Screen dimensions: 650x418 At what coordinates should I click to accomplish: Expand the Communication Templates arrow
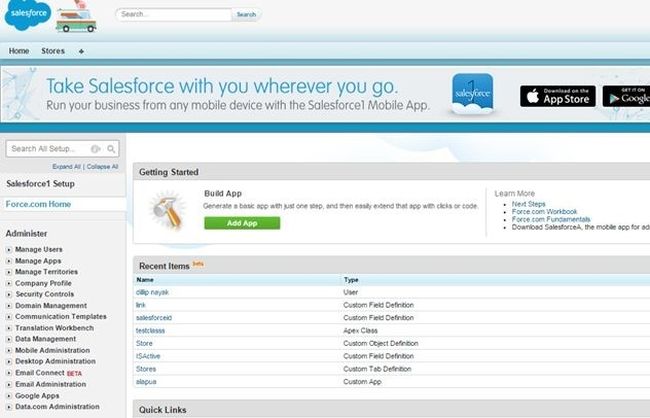tap(9, 317)
